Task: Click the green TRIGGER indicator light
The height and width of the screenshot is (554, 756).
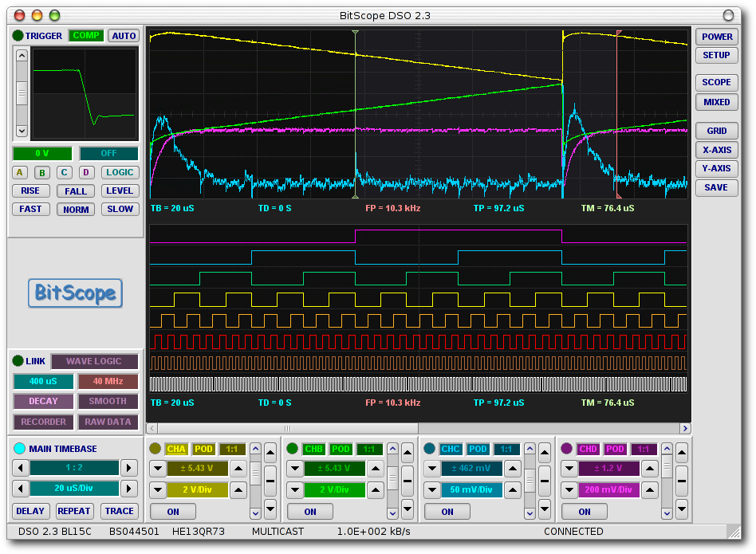Action: point(18,36)
